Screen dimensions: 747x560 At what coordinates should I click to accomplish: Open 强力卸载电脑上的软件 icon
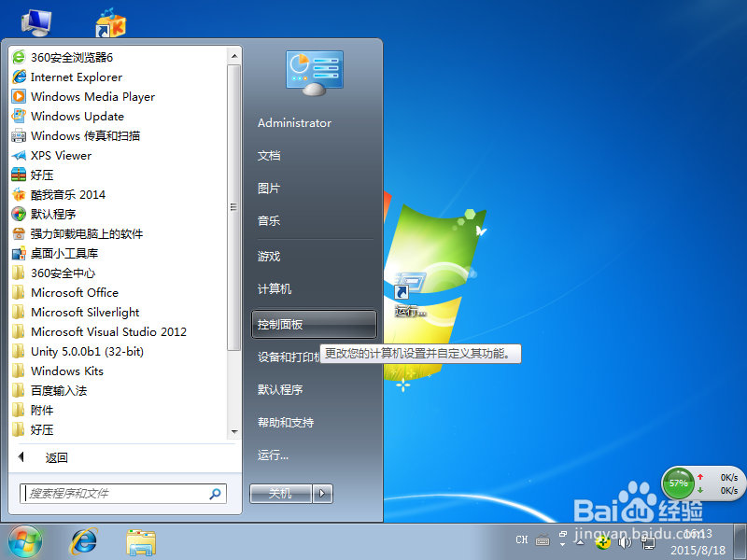[x=19, y=233]
